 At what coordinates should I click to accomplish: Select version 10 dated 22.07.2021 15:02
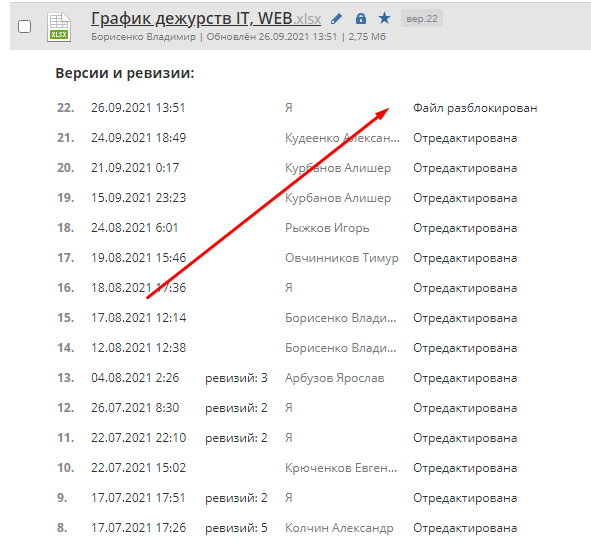pos(138,468)
